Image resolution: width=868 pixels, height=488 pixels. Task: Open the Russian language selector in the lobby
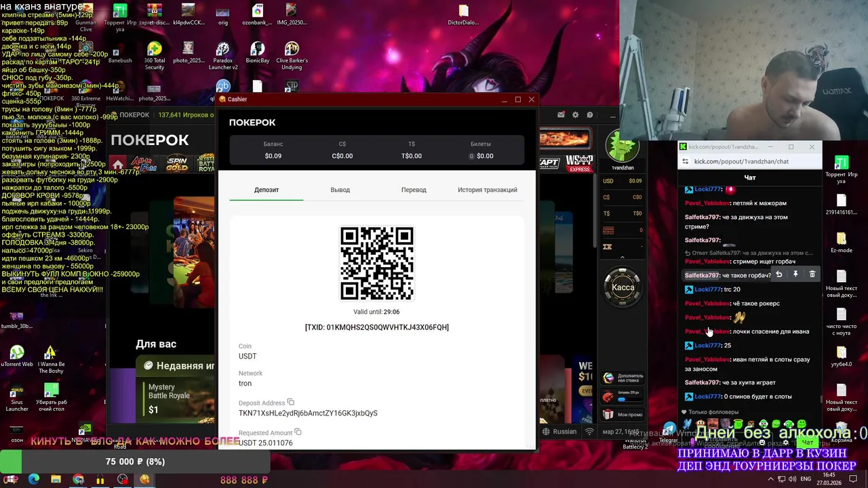pos(559,431)
